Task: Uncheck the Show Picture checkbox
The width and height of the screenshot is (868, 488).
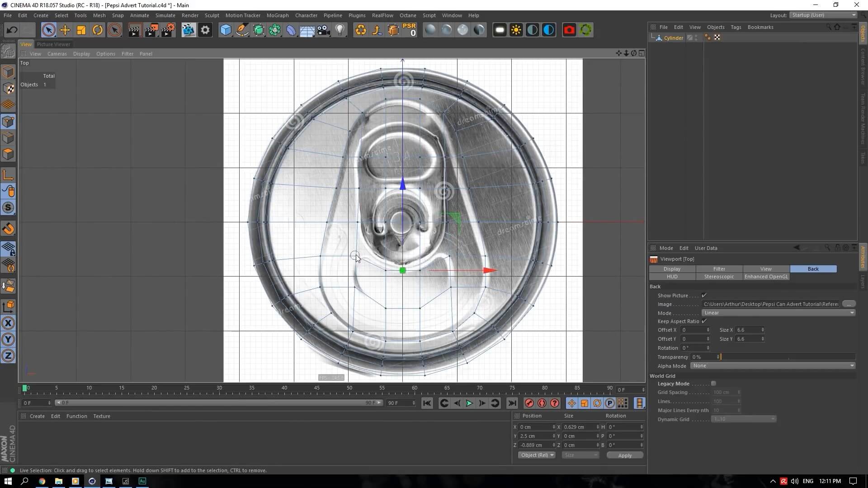Action: pos(704,296)
